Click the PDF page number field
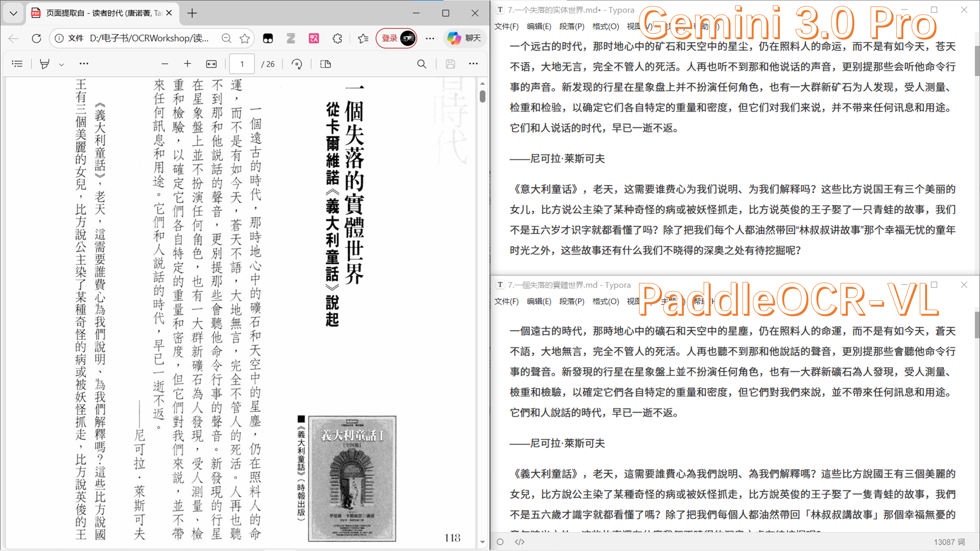This screenshot has width=980, height=551. pyautogui.click(x=242, y=64)
